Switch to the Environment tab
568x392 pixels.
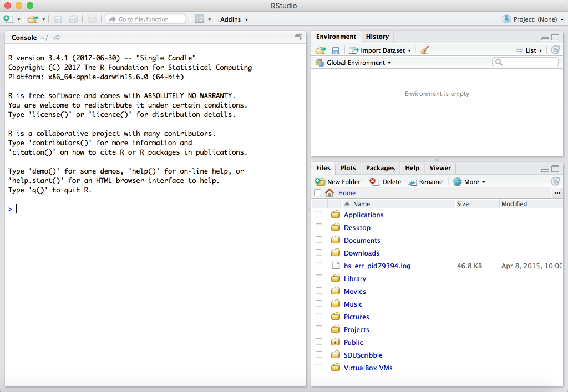click(x=336, y=37)
